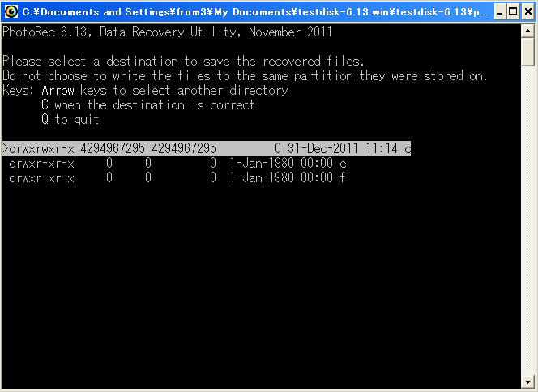Click the PhotoRec title bar icon
This screenshot has width=538, height=392.
11,11
